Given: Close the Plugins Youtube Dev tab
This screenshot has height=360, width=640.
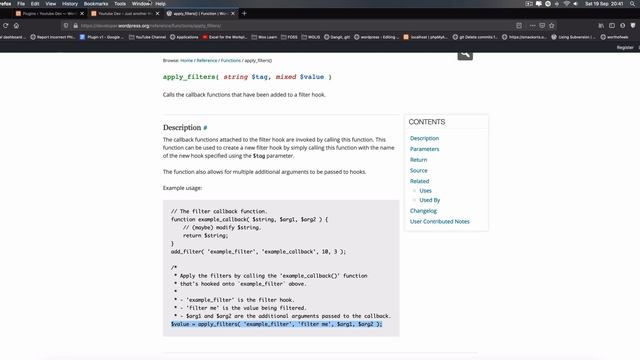Looking at the screenshot, I should [x=82, y=13].
